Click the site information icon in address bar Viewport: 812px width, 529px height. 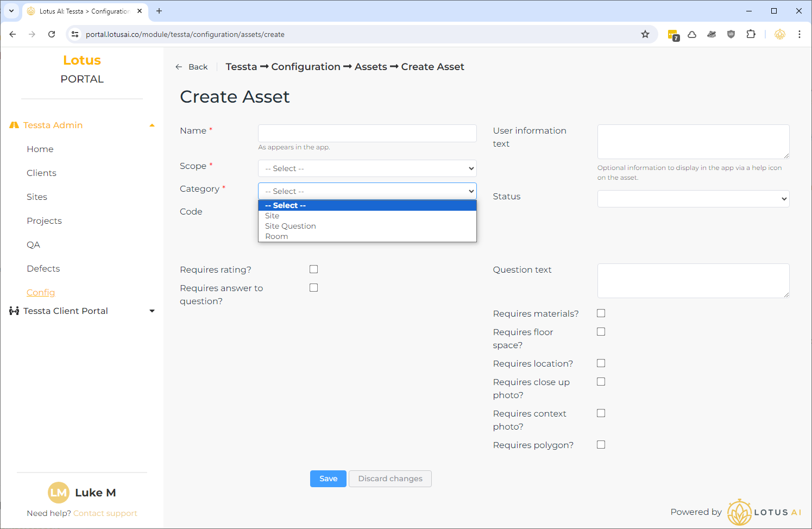[x=75, y=34]
